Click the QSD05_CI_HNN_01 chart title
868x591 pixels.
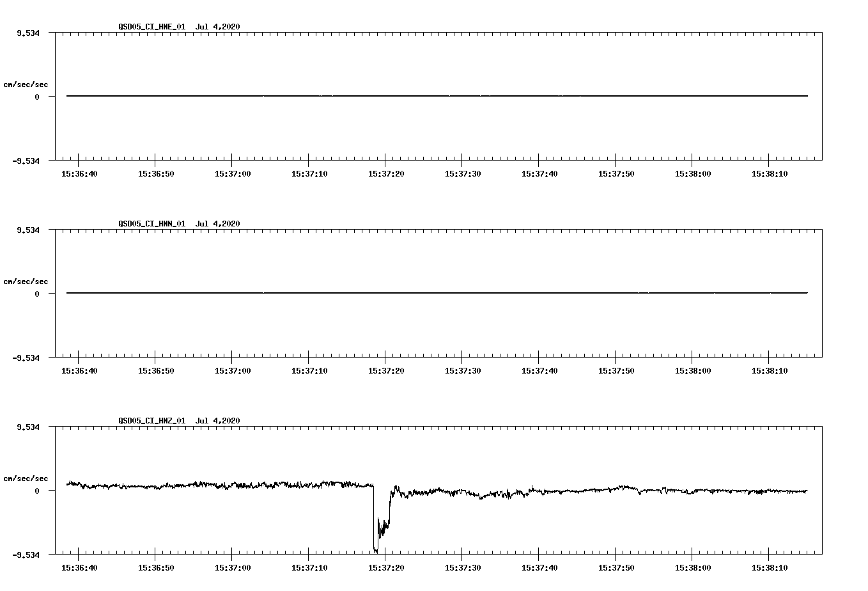(x=179, y=224)
